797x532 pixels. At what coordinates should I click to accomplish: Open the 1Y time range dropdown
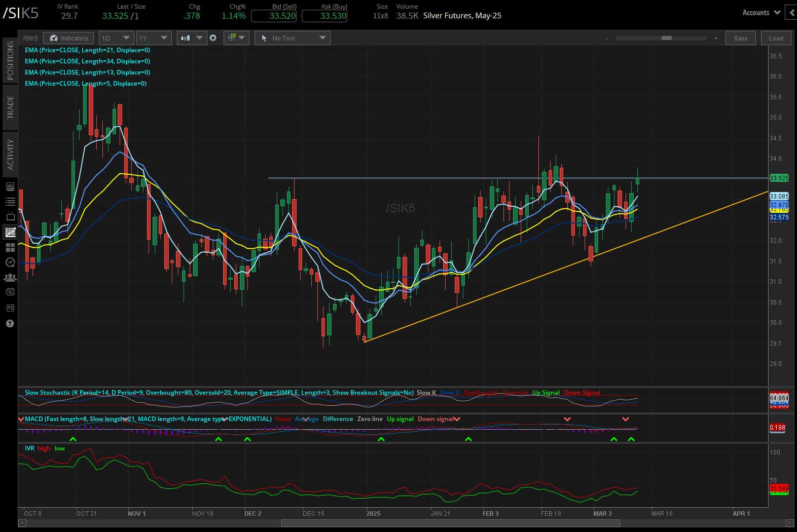point(154,38)
